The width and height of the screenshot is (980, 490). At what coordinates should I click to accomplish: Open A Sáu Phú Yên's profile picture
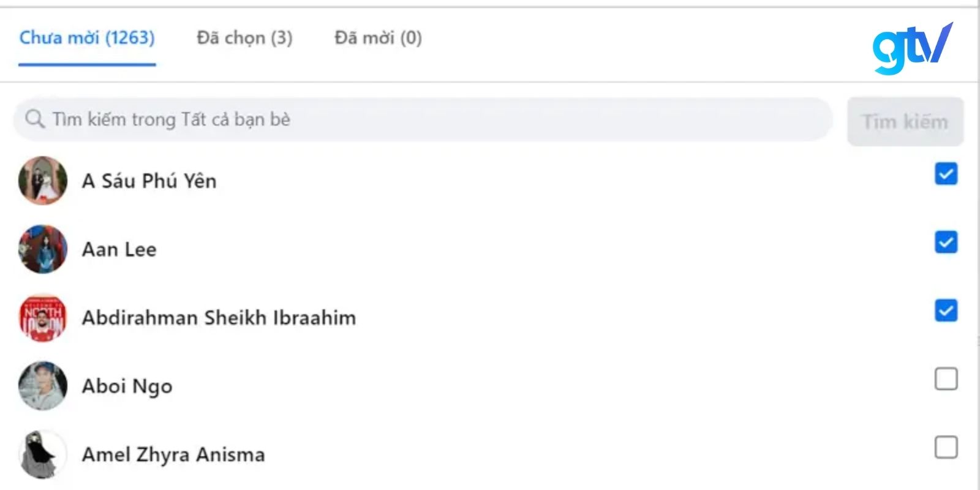[x=42, y=181]
